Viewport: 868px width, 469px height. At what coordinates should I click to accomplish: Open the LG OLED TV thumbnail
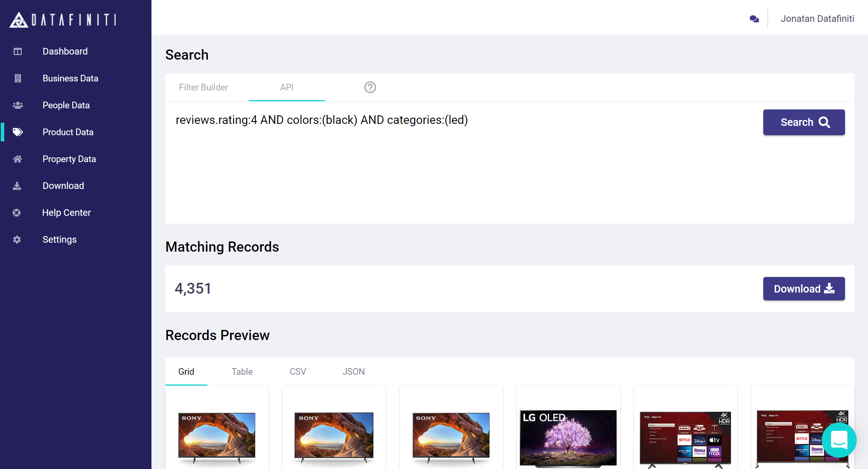click(x=568, y=438)
